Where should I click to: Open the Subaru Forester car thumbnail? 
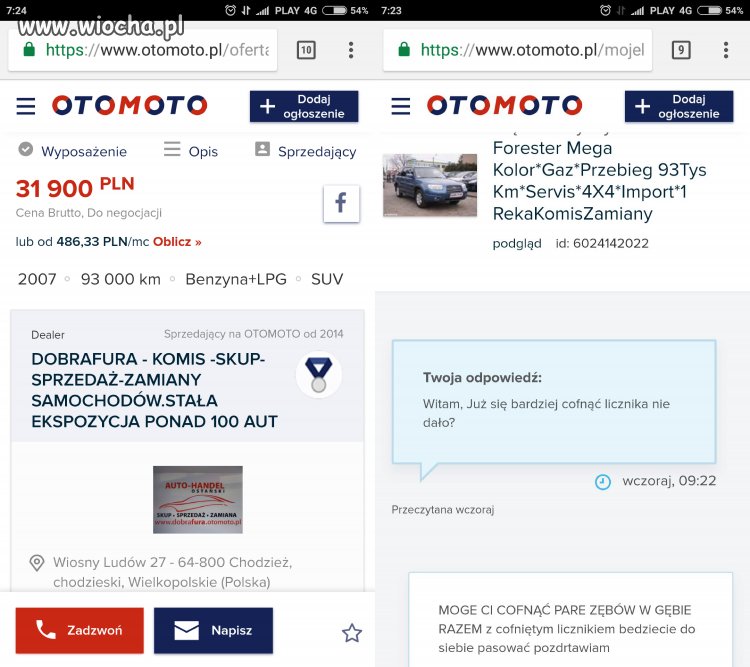[x=430, y=185]
